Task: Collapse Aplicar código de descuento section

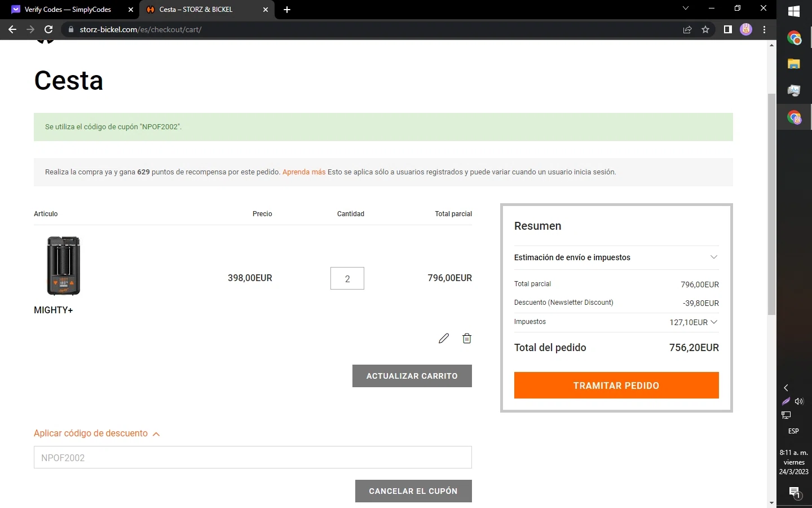Action: click(97, 433)
